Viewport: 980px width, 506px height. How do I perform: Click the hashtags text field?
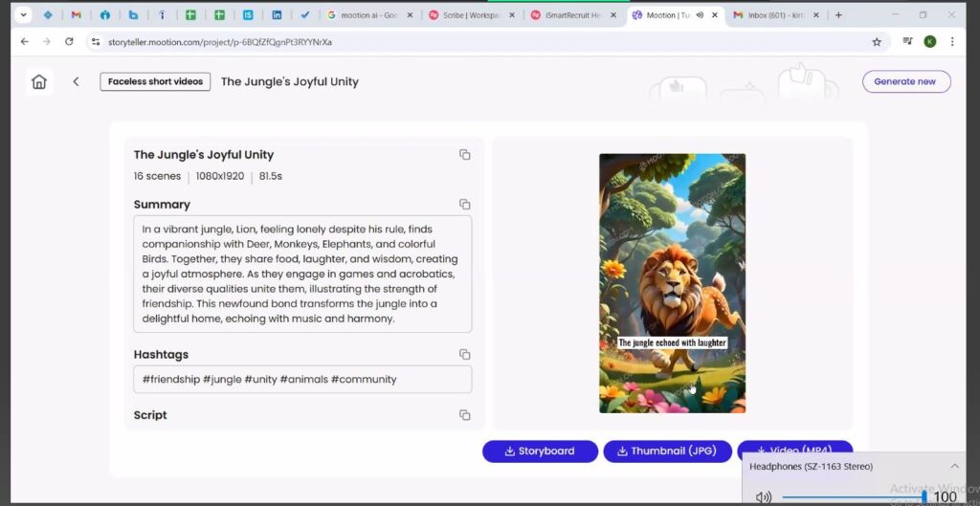[302, 379]
